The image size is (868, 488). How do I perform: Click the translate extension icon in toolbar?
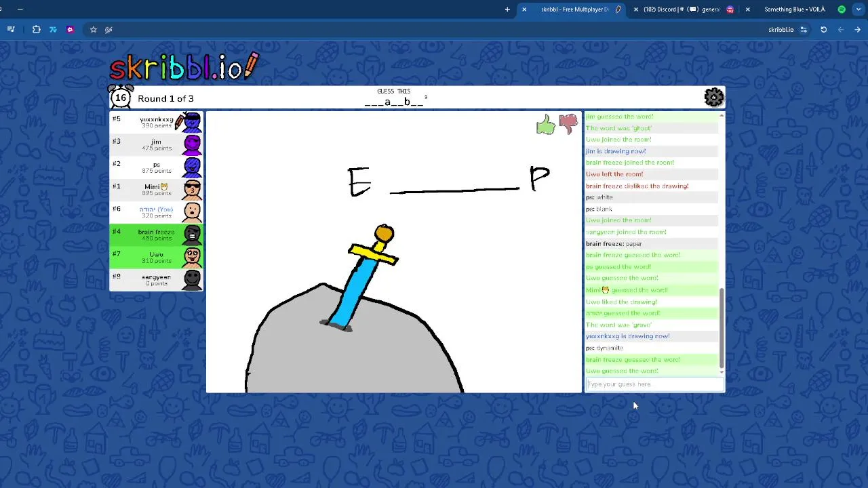coord(53,30)
